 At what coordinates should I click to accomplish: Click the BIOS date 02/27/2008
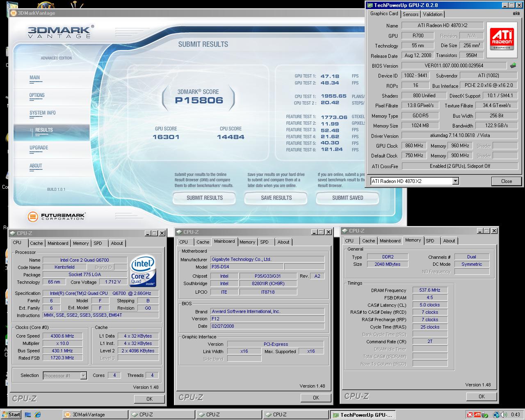pos(267,326)
